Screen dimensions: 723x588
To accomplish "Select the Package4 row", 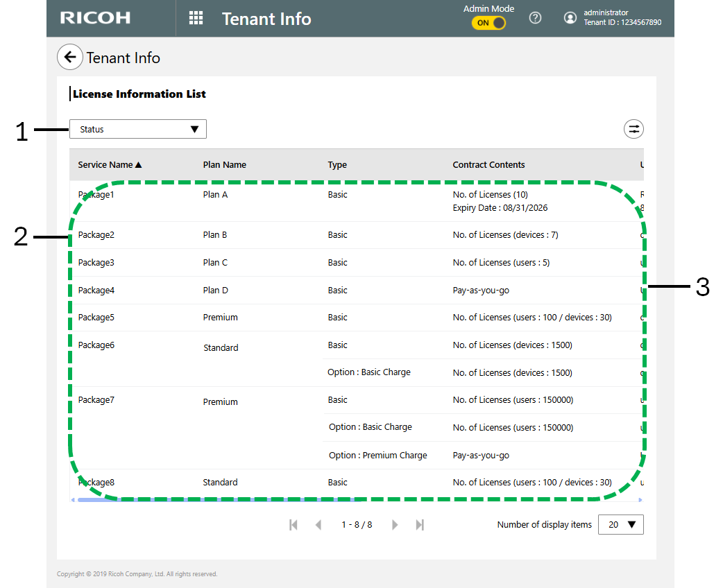I will tap(96, 291).
